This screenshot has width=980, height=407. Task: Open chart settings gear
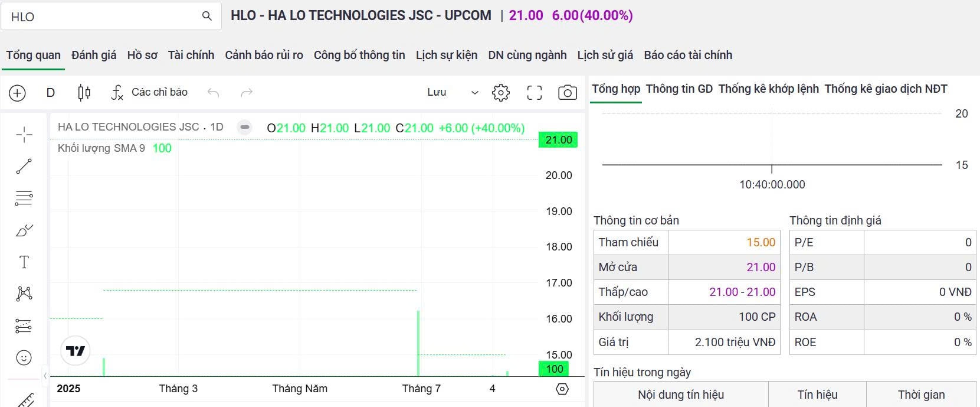pyautogui.click(x=501, y=93)
